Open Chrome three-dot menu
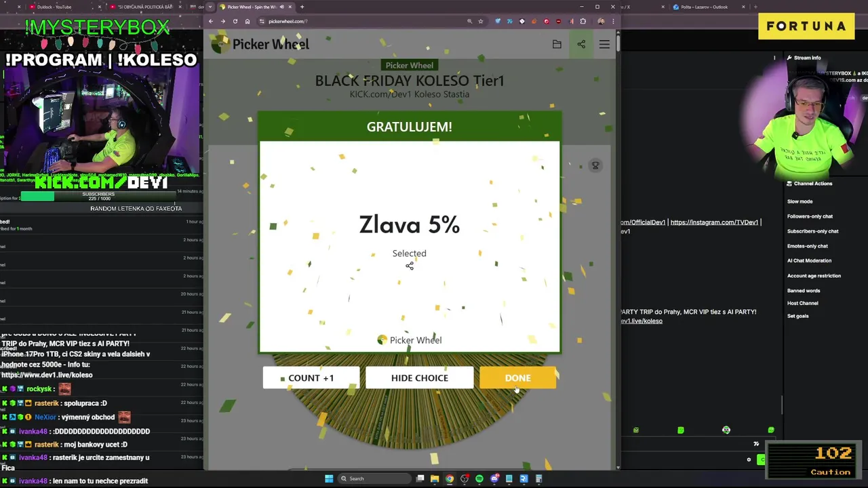Viewport: 868px width, 488px height. 612,21
